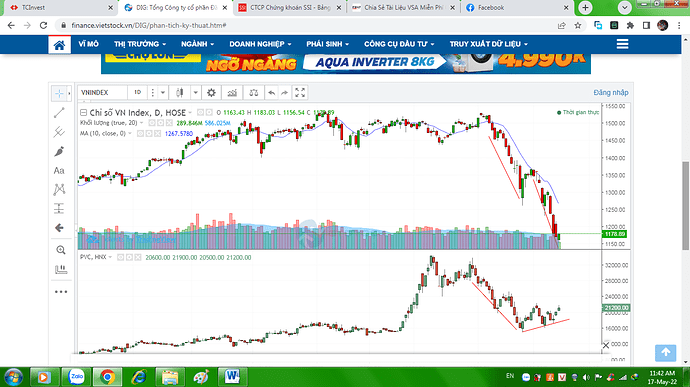Expand the time interval dropdown arrow
The image size is (690, 387).
[x=163, y=92]
